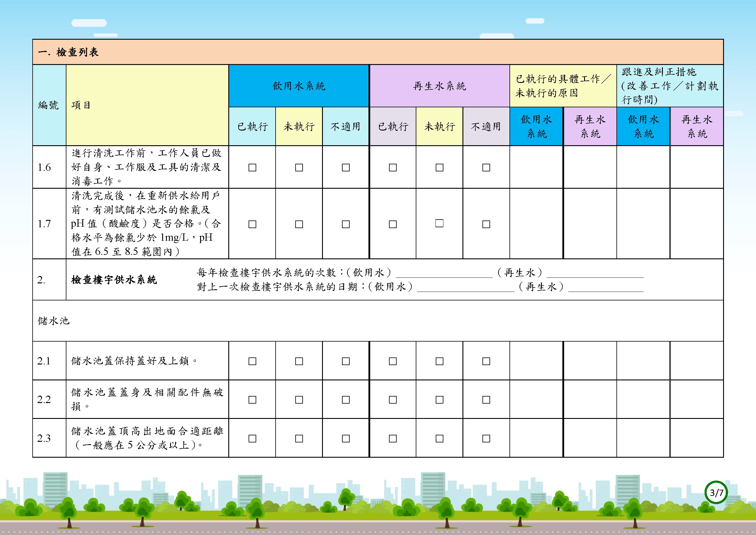Mark 再生水 已執行 for item 2.1
This screenshot has height=535, width=756.
[x=393, y=361]
